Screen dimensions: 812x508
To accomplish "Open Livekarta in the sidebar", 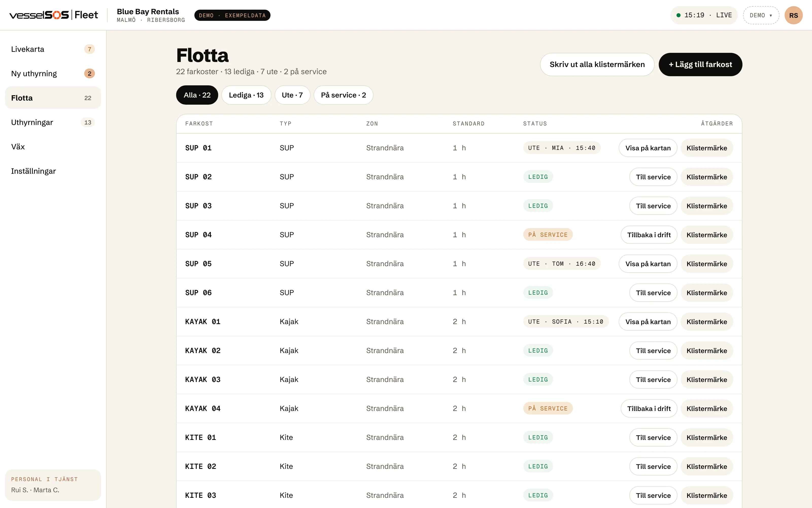I will [53, 49].
